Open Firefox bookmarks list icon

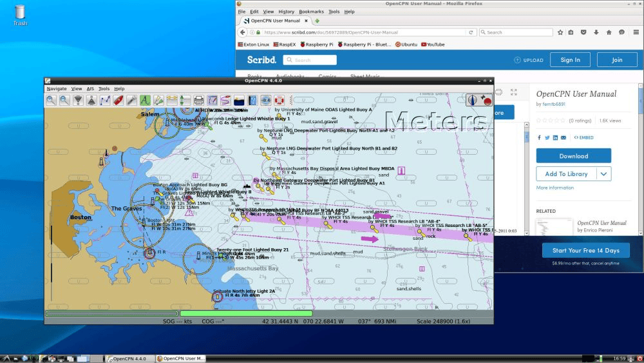[x=571, y=32]
